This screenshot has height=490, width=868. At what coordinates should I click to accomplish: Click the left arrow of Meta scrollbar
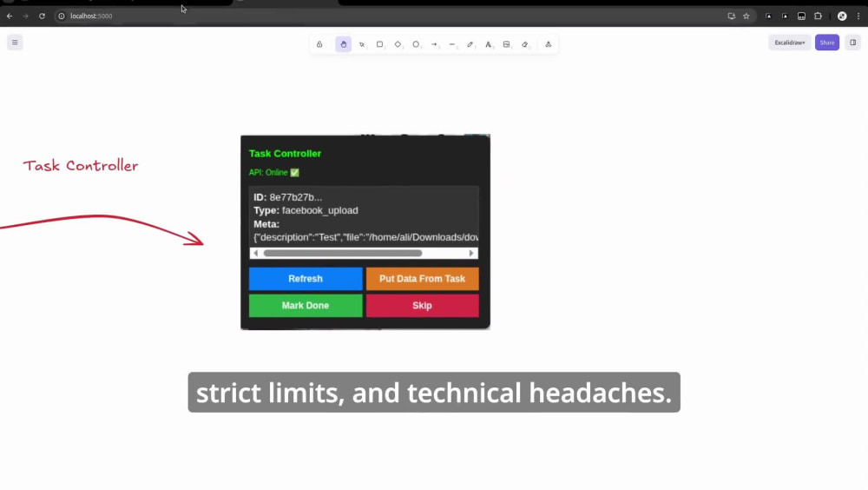click(x=256, y=254)
